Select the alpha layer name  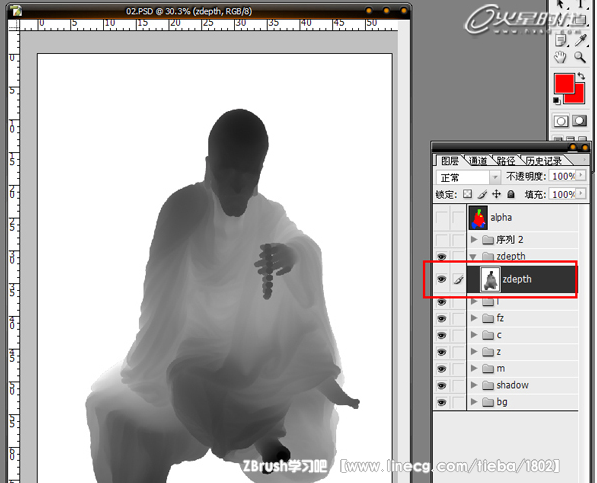click(501, 218)
